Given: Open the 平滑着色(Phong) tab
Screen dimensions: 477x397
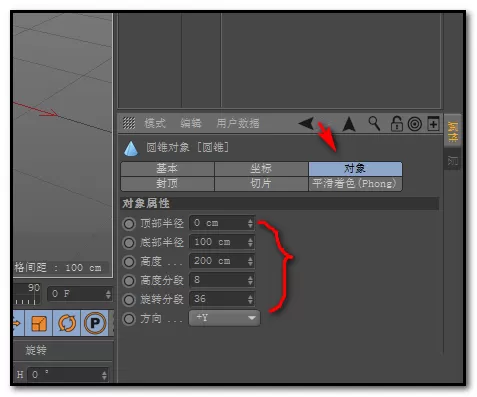Looking at the screenshot, I should click(355, 184).
